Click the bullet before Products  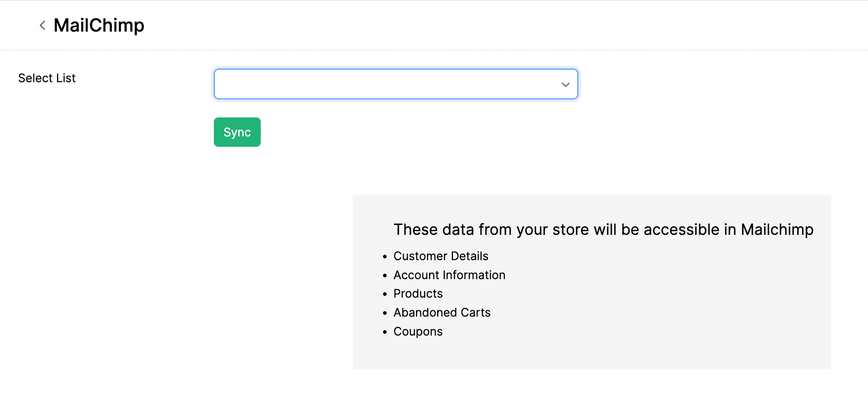pyautogui.click(x=385, y=294)
